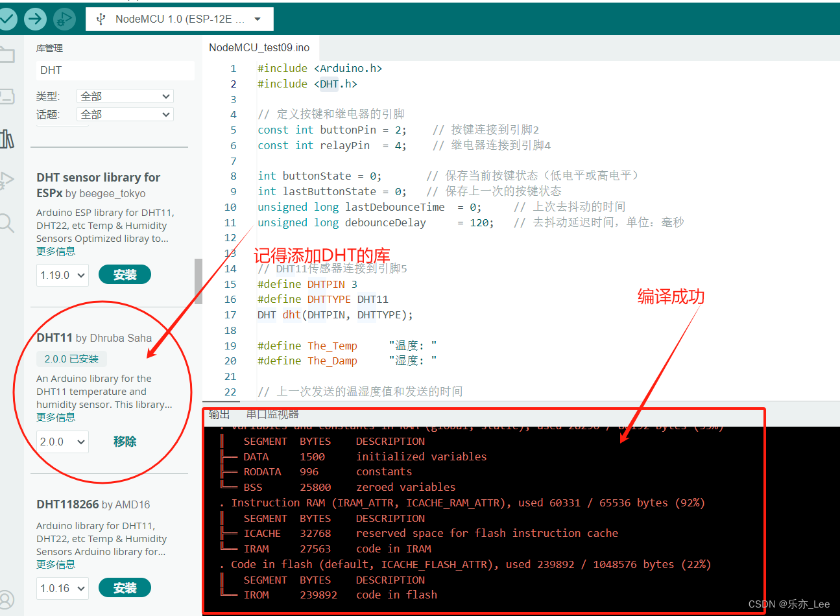840x616 pixels.
Task: Install the DHT118266 library
Action: pyautogui.click(x=125, y=587)
